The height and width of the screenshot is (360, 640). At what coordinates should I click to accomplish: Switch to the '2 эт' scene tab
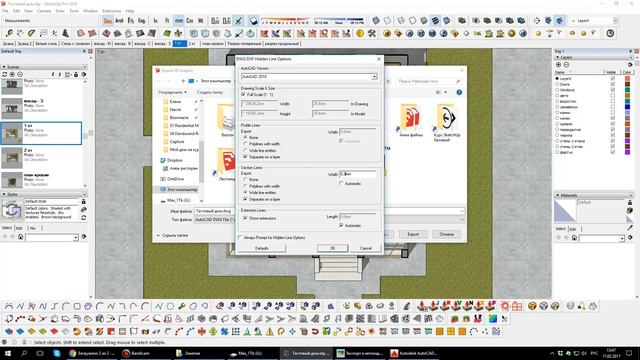click(x=191, y=43)
